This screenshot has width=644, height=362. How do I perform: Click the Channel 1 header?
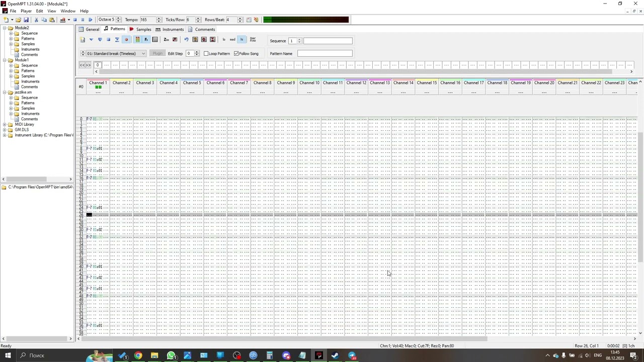(x=98, y=83)
